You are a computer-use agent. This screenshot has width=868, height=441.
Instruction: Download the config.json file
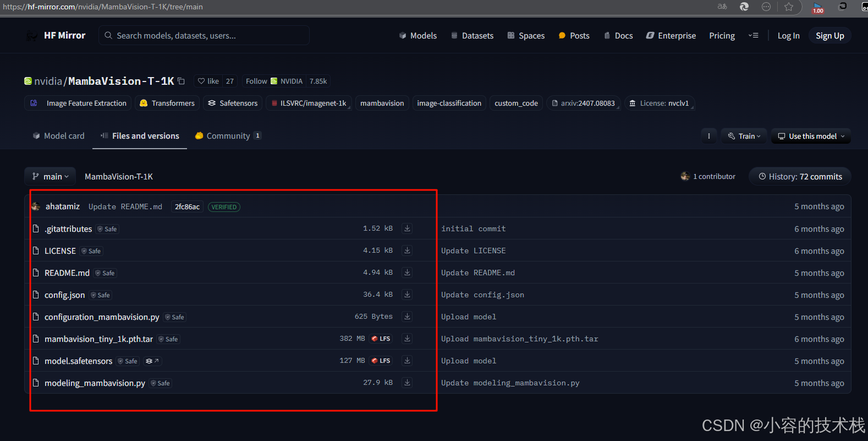[x=407, y=295]
